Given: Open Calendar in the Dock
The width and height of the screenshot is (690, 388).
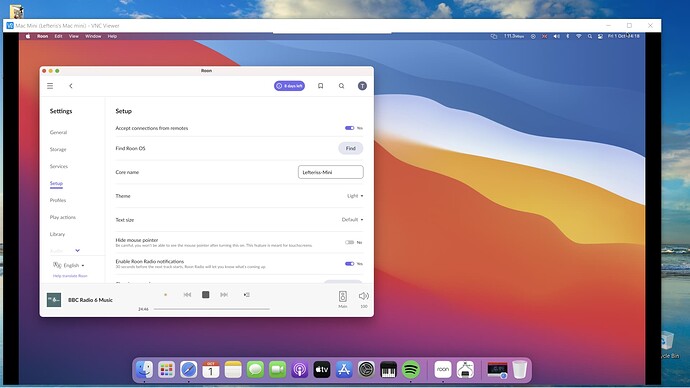Looking at the screenshot, I should [211, 370].
